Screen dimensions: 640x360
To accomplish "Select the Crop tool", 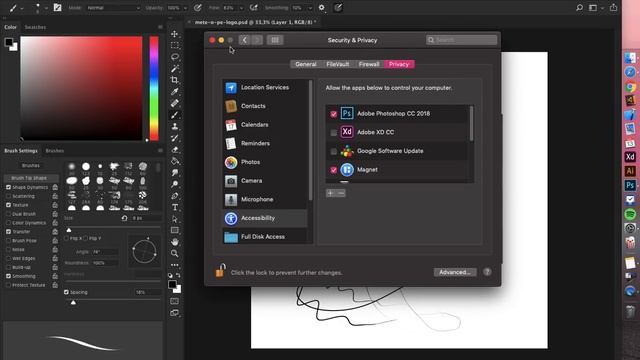I will coord(175,80).
